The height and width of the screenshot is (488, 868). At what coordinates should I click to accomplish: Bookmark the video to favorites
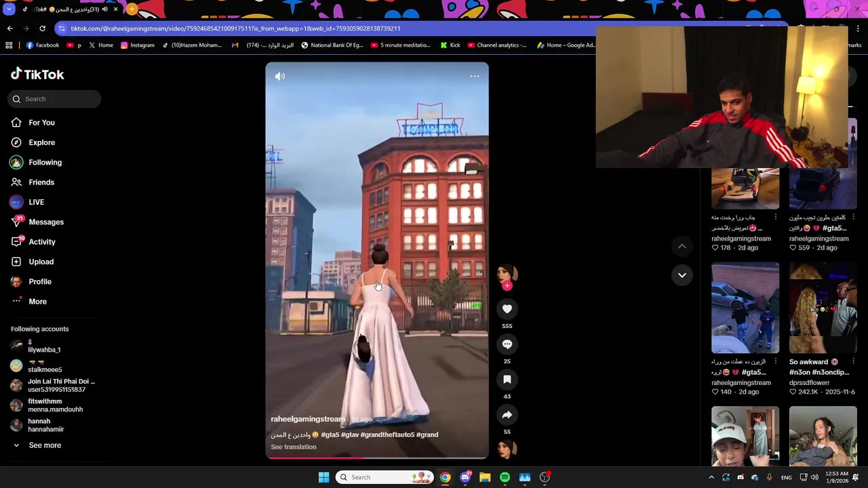click(x=507, y=380)
